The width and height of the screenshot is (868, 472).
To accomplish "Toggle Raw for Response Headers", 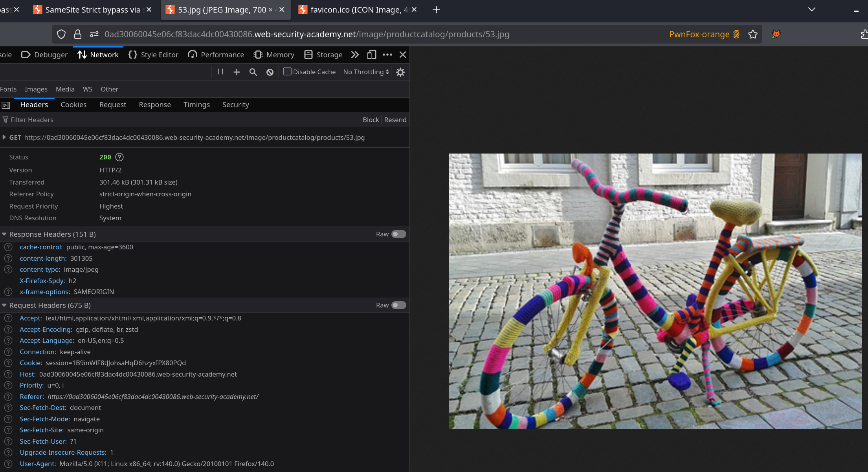I will coord(398,234).
